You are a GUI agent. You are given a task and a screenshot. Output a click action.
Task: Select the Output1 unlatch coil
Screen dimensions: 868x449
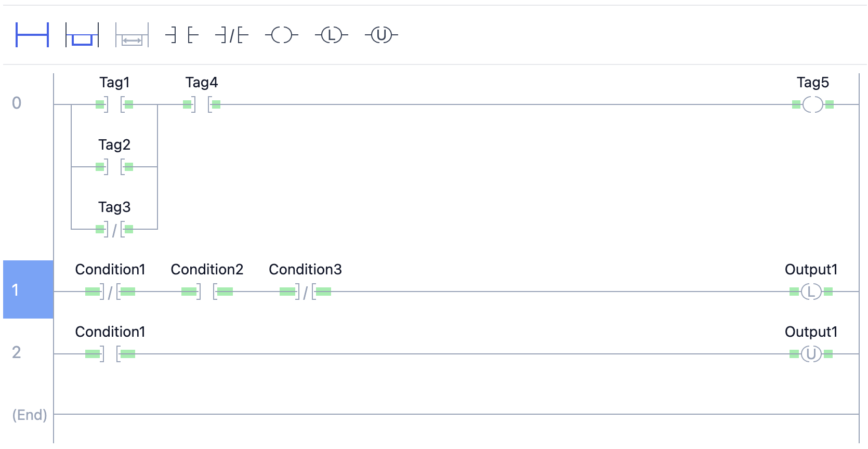[x=811, y=354]
